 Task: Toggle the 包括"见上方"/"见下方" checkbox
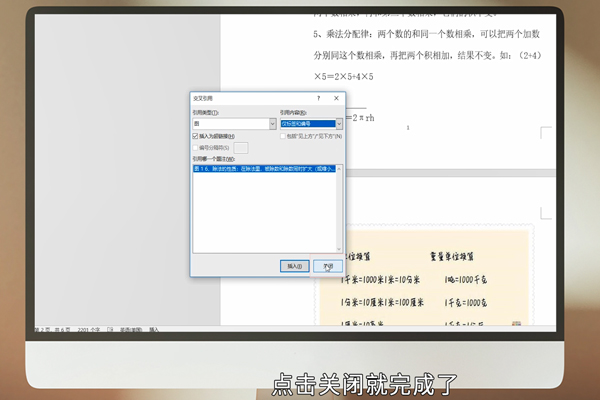[283, 136]
